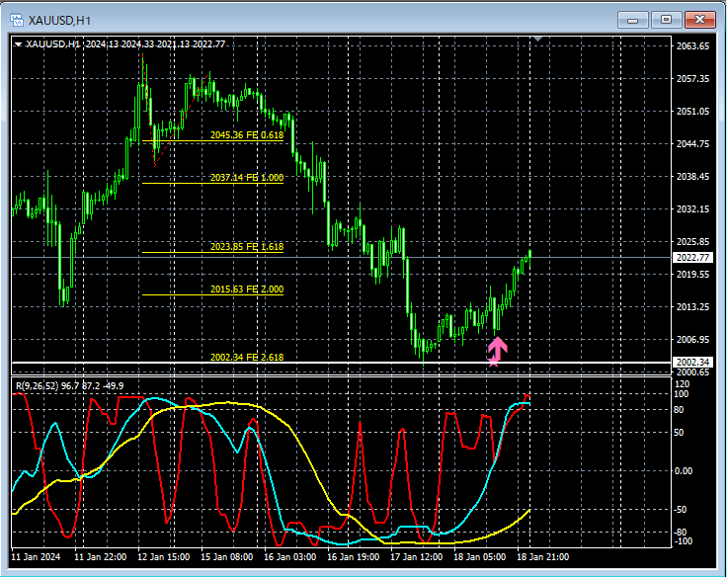
Task: Click the 2002.34 price tag on axis
Action: point(692,362)
